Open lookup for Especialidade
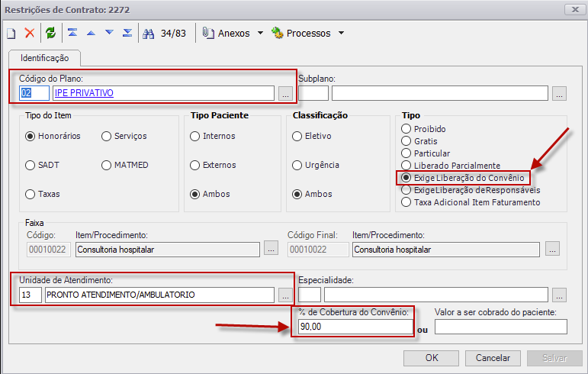This screenshot has height=374, width=588. click(559, 295)
